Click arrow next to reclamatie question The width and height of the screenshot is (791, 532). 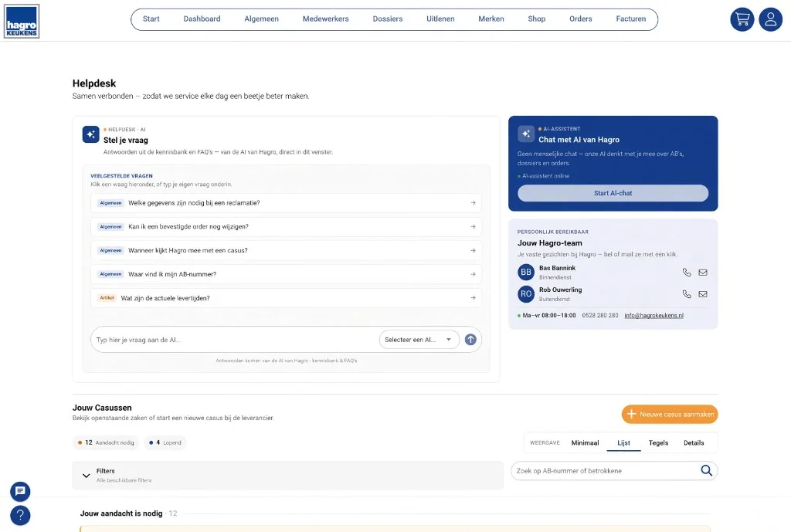pos(473,203)
